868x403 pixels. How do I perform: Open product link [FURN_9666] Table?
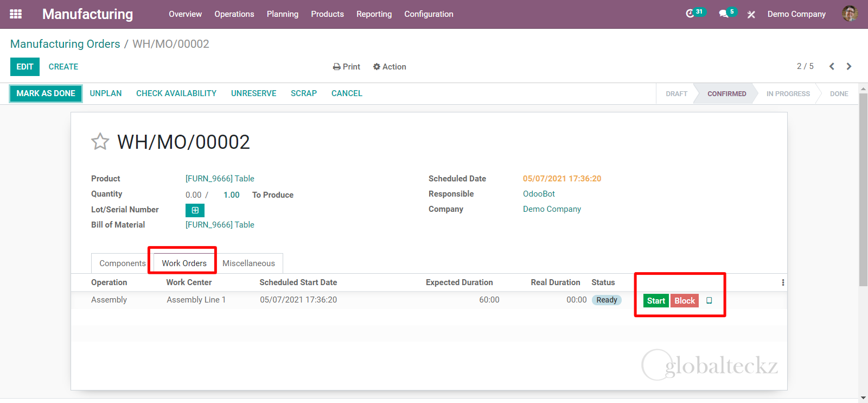point(220,179)
